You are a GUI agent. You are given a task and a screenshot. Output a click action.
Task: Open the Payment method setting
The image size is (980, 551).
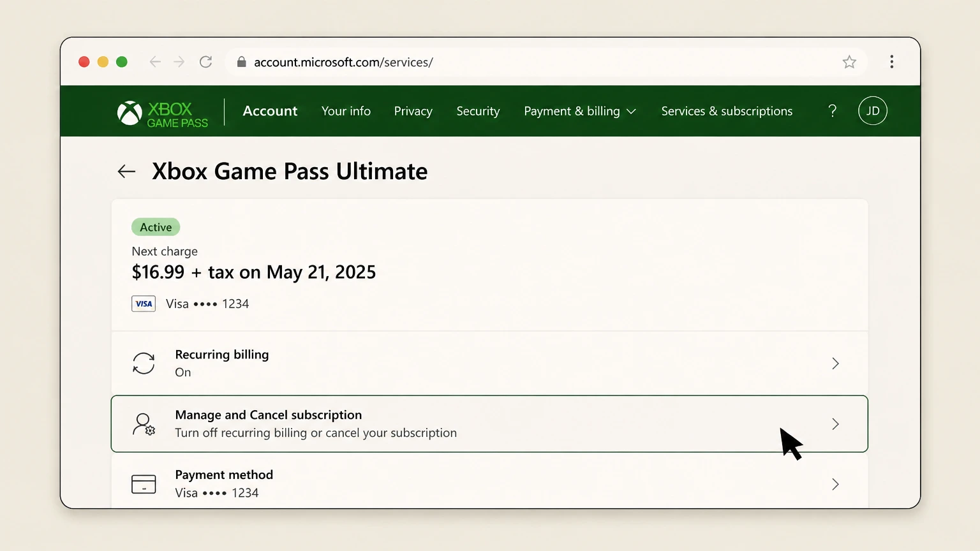489,481
